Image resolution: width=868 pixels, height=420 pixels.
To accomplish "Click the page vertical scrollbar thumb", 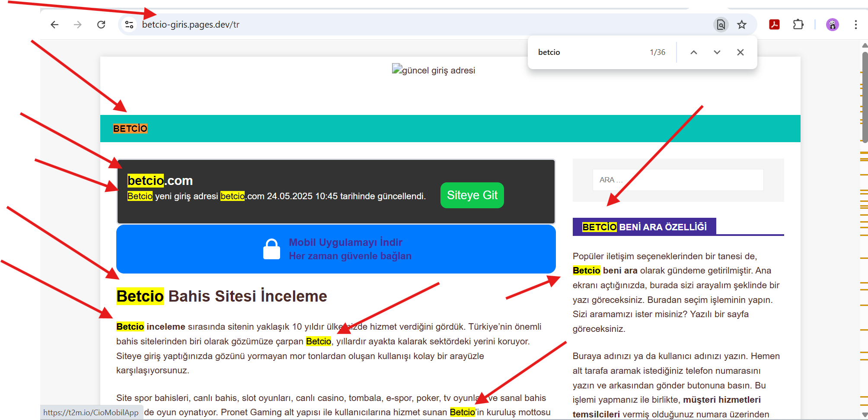I will click(865, 97).
